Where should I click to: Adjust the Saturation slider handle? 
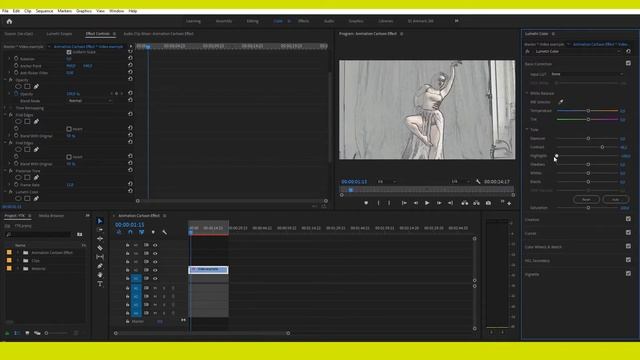(588, 208)
